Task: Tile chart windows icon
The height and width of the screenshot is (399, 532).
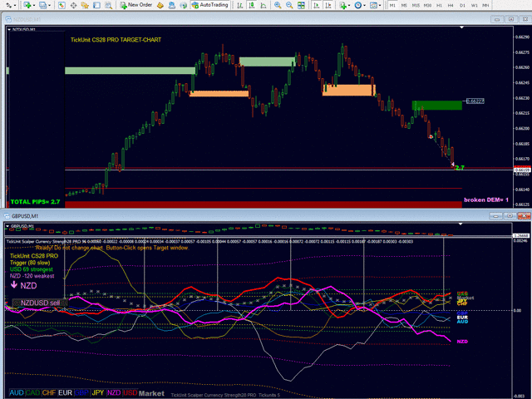Action: click(301, 5)
